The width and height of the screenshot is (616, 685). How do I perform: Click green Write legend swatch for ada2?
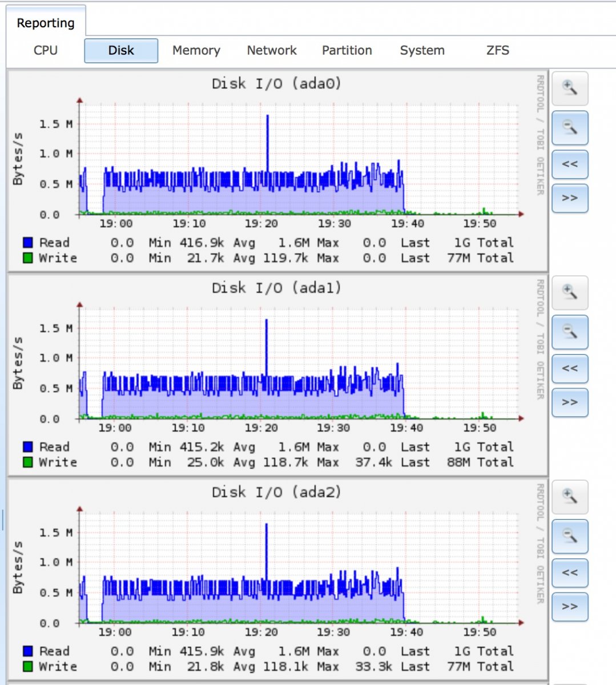27,667
